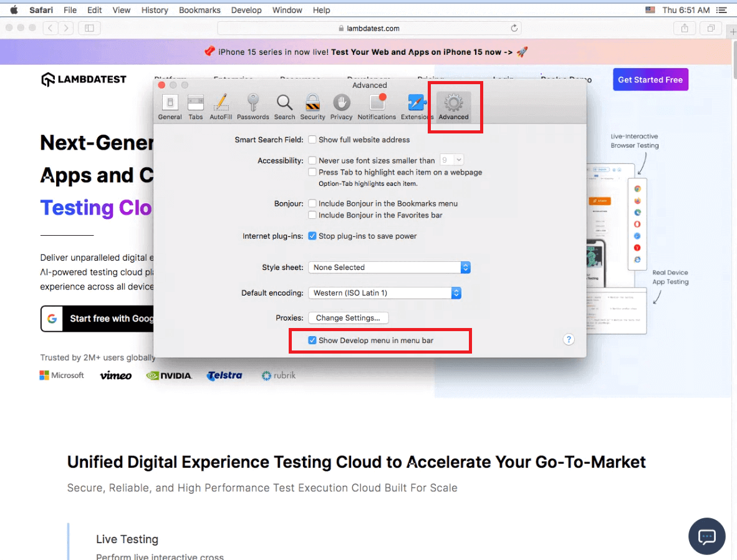Enable Show full website address
The height and width of the screenshot is (560, 737).
(312, 140)
